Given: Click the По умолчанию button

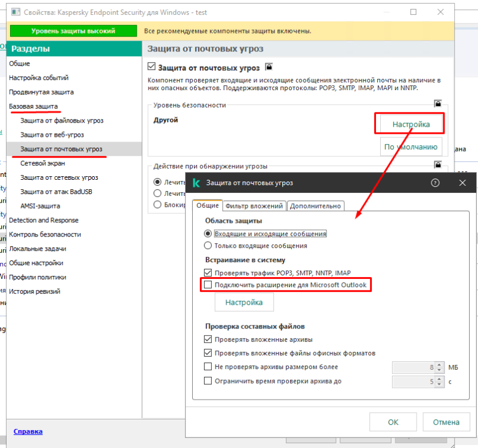Looking at the screenshot, I should (411, 147).
